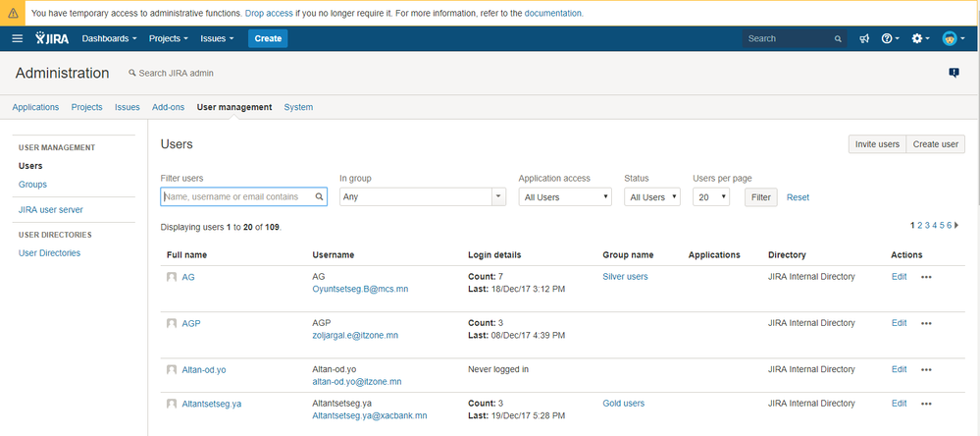Viewport: 980px width, 436px height.
Task: Open Status All Users dropdown
Action: (652, 197)
